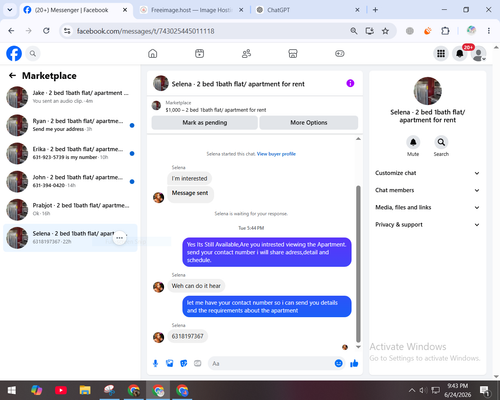Bookmark this page star icon
This screenshot has width=500, height=400.
pos(385,31)
